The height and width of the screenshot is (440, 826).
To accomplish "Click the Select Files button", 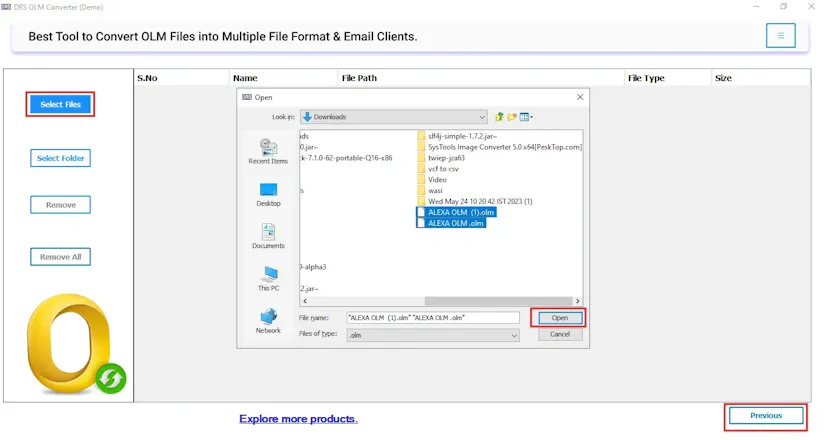I will click(x=61, y=104).
